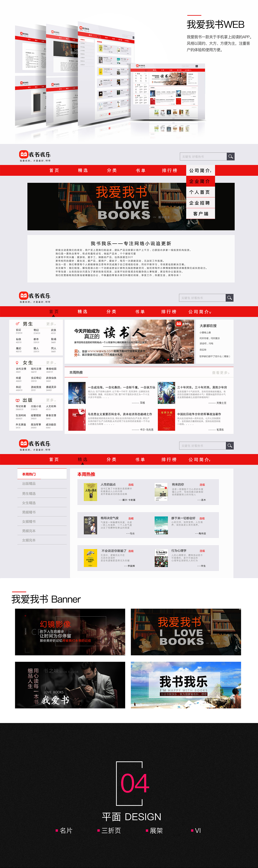
Task: Click the open book icon beside 出版
Action: coord(18,400)
